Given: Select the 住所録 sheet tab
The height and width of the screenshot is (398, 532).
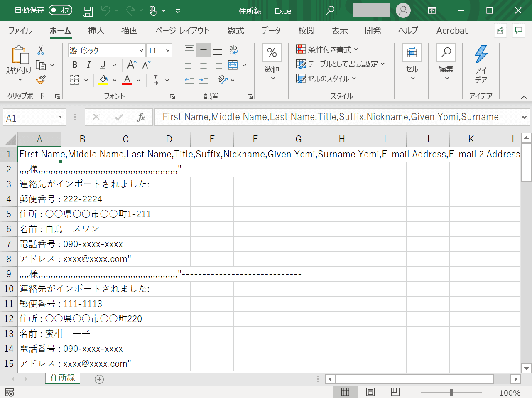Looking at the screenshot, I should pyautogui.click(x=63, y=378).
